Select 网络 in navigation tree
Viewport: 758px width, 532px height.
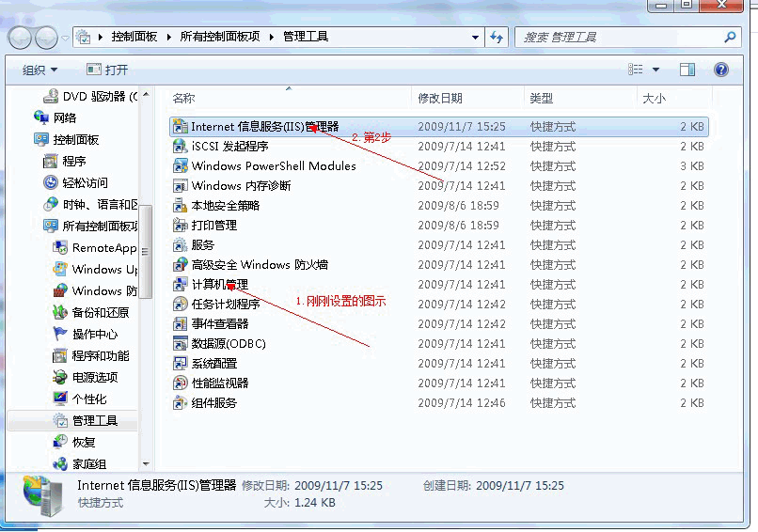(55, 117)
